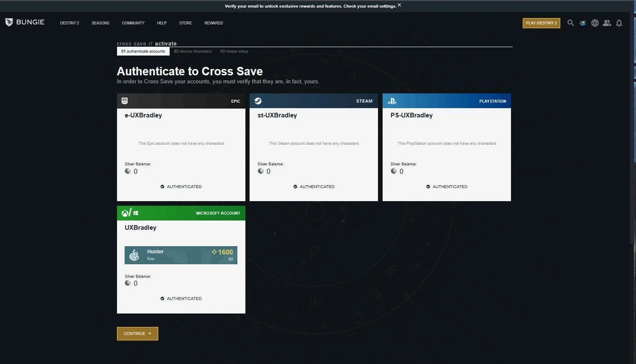Open the Store menu

[x=185, y=23]
